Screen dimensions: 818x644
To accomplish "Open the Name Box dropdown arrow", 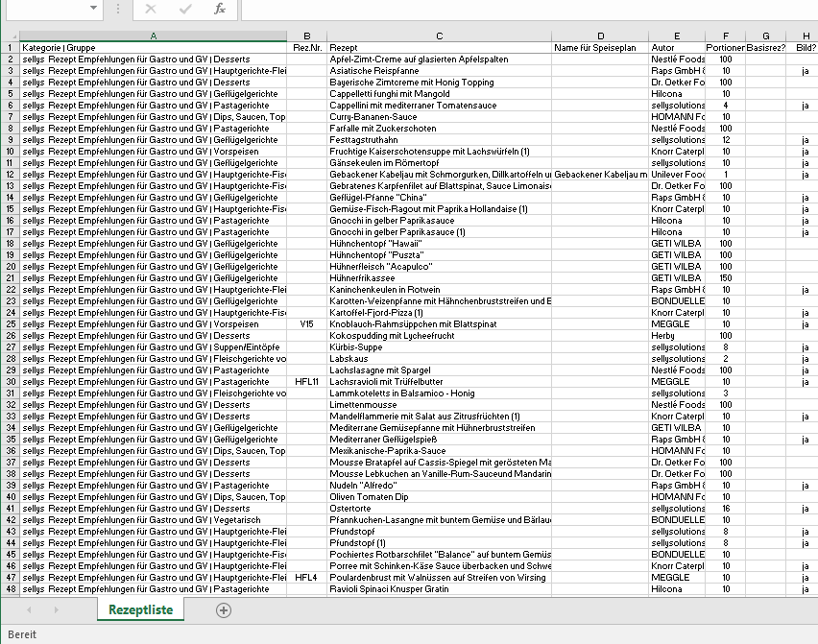I will coord(93,9).
